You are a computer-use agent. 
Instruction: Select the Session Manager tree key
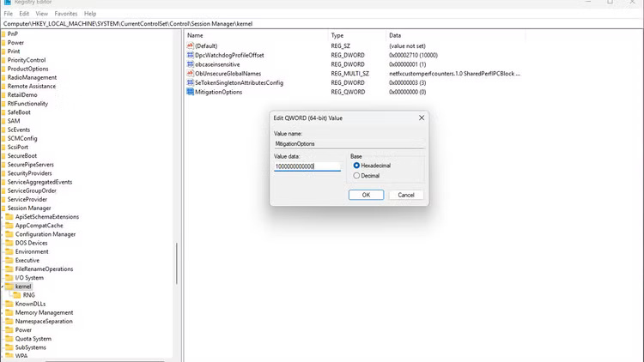pos(29,208)
